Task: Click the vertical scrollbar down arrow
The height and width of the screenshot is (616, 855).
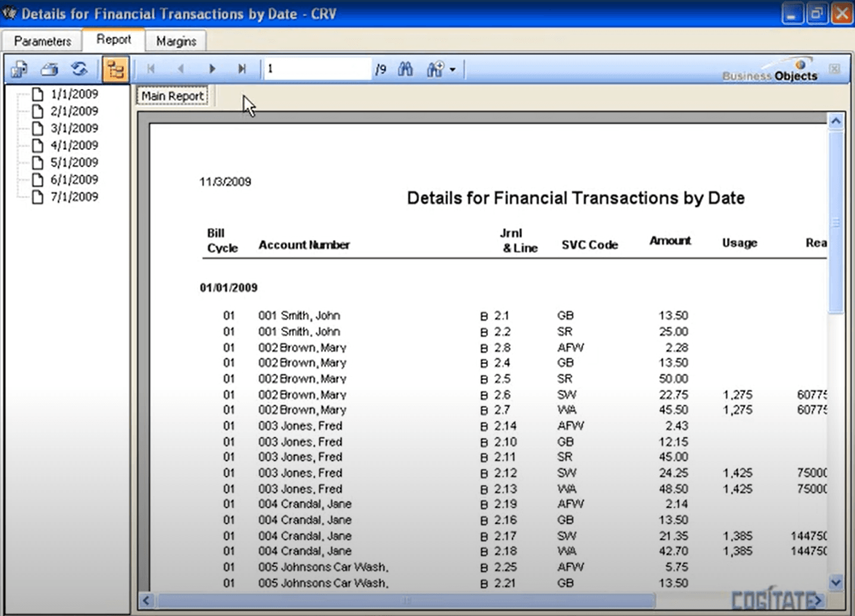Action: coord(836,583)
